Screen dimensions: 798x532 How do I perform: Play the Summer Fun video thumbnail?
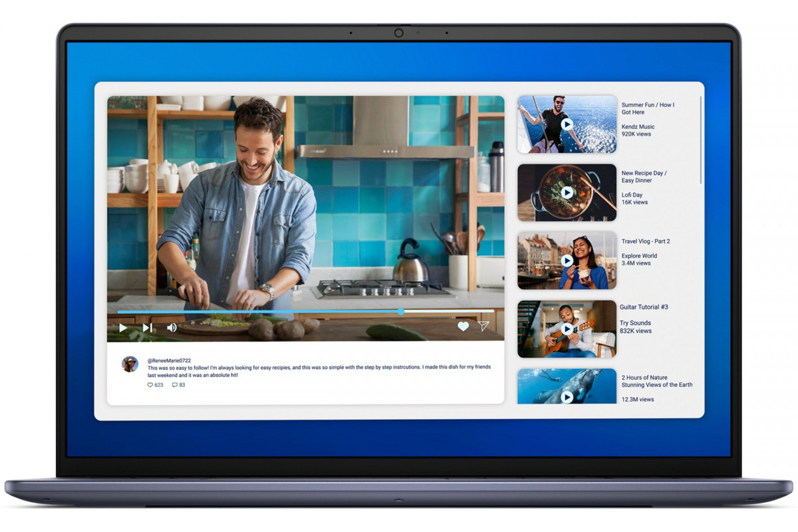567,124
